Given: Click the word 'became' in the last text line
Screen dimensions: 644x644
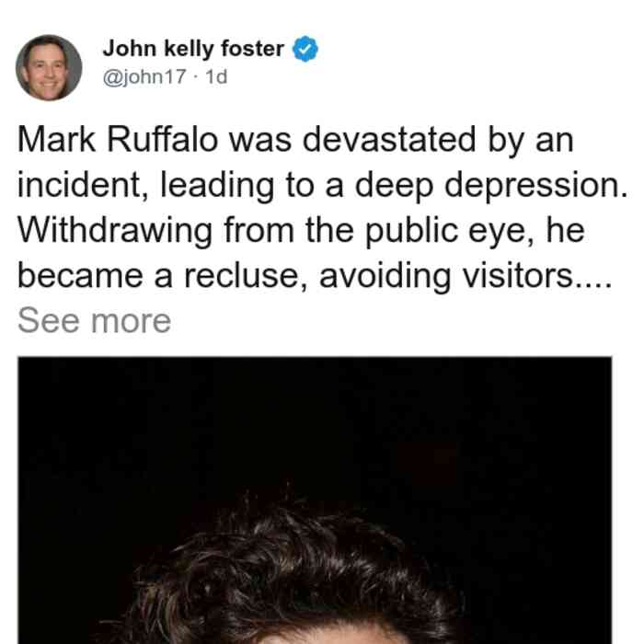Looking at the screenshot, I should point(80,276).
